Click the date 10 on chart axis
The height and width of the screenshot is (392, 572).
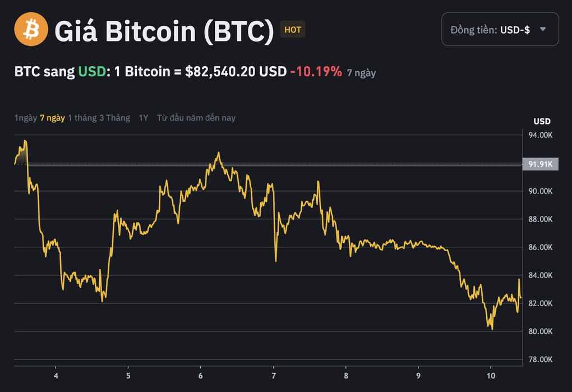(x=491, y=376)
